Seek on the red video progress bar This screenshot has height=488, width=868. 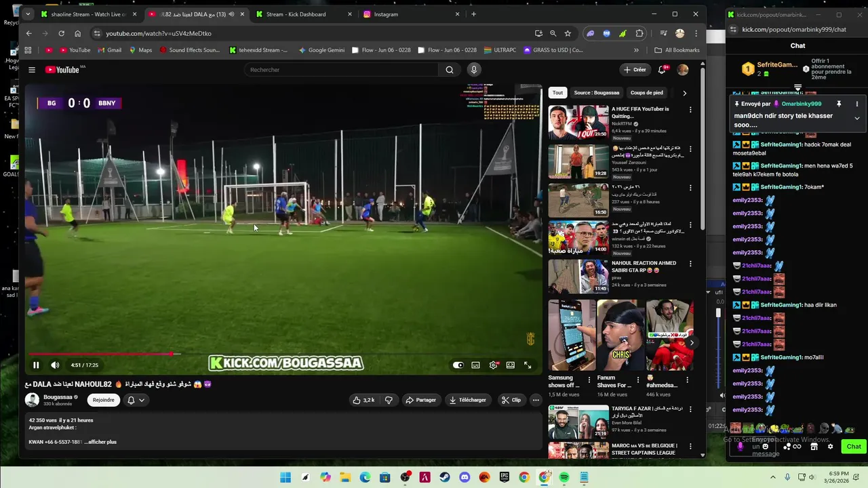(283, 354)
